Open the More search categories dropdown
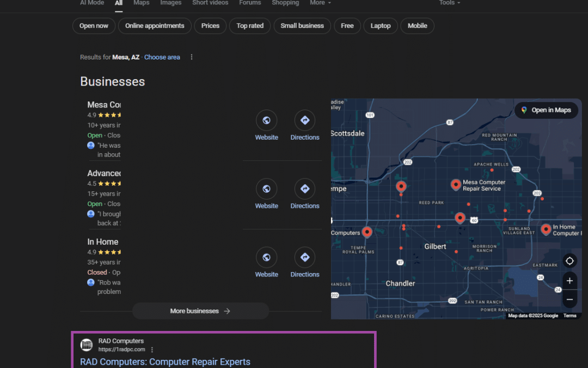 pyautogui.click(x=320, y=3)
